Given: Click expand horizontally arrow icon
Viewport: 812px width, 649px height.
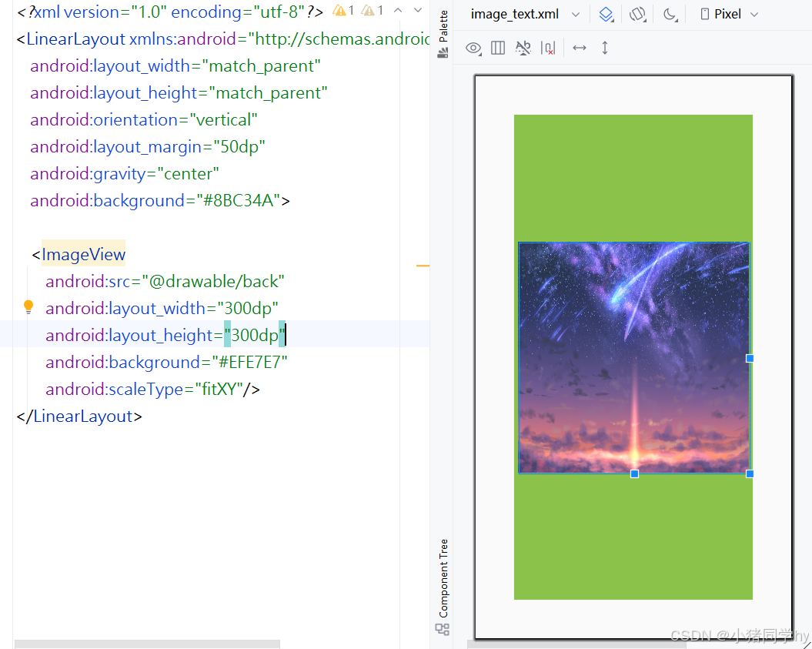Looking at the screenshot, I should (x=579, y=49).
